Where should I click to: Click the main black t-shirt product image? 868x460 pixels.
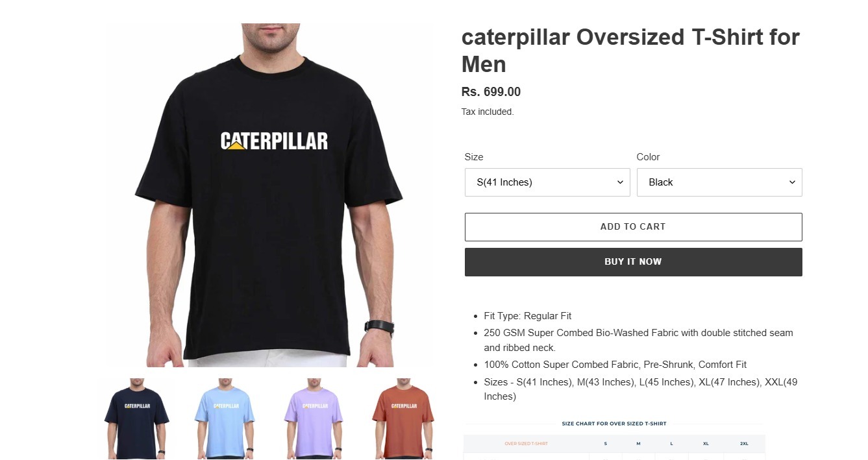pyautogui.click(x=270, y=195)
